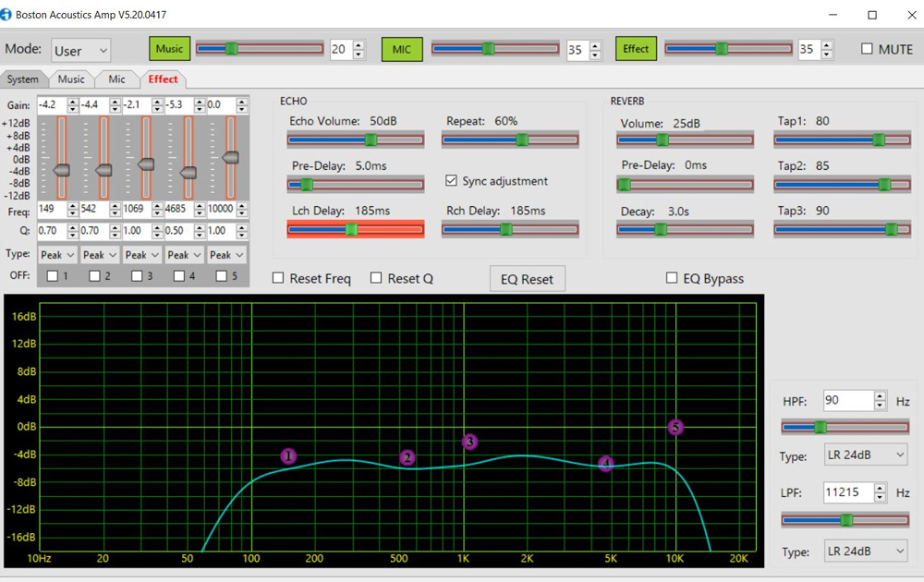Turn off EQ band 2 checkbox
This screenshot has width=924, height=582.
(94, 275)
